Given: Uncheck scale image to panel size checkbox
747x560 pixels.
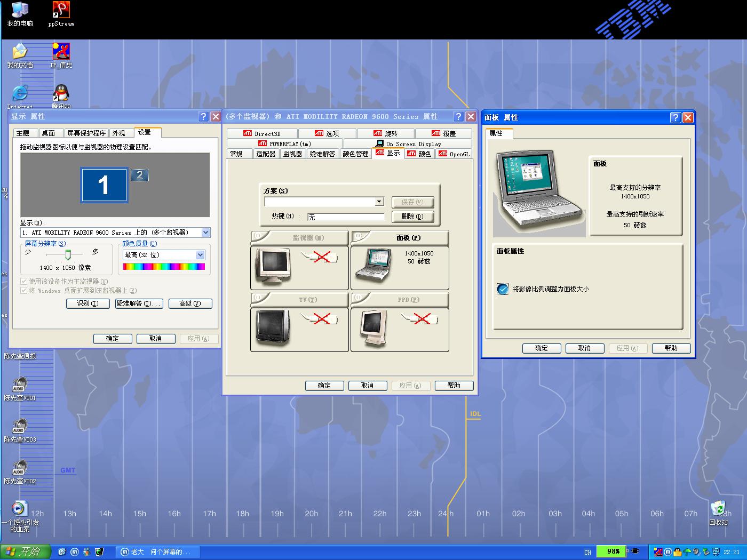Looking at the screenshot, I should pyautogui.click(x=503, y=289).
